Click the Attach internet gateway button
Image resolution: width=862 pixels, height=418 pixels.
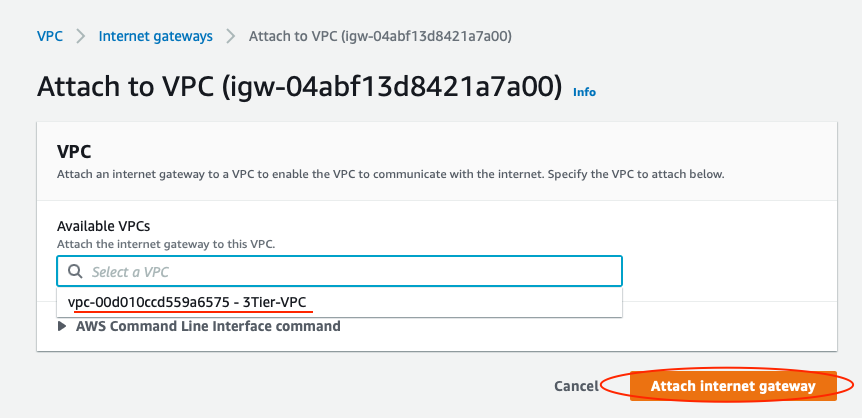click(733, 386)
